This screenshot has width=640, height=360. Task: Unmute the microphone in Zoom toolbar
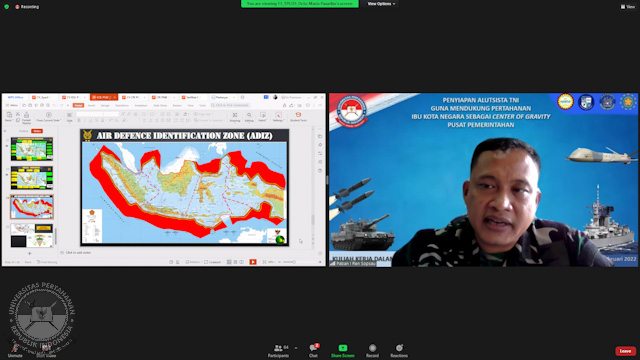tap(15, 350)
